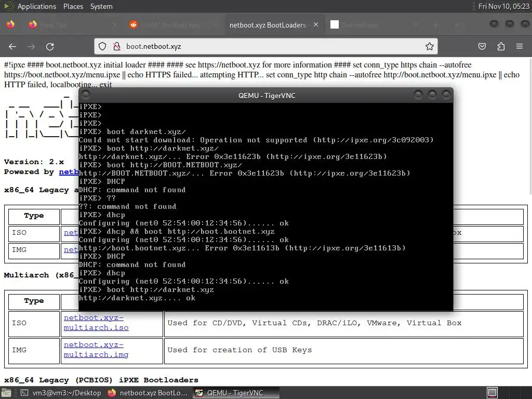532x399 pixels.
Task: Bookmark this page with the star
Action: tap(430, 46)
